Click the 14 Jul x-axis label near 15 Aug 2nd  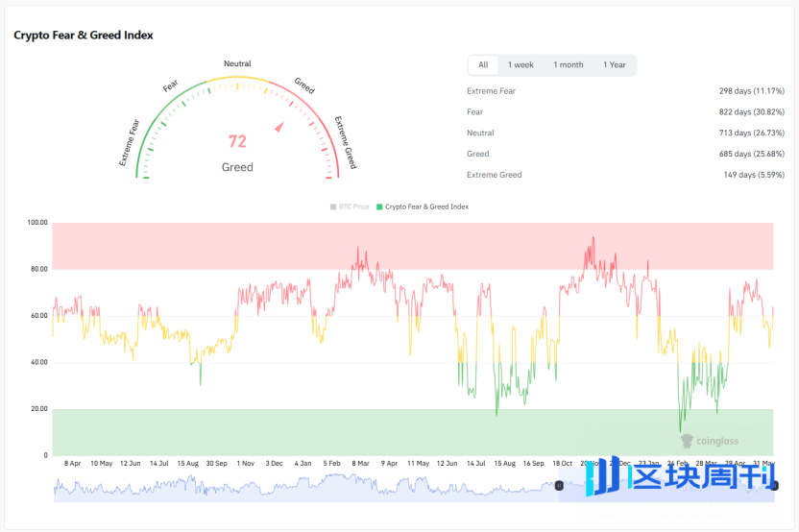click(x=476, y=463)
